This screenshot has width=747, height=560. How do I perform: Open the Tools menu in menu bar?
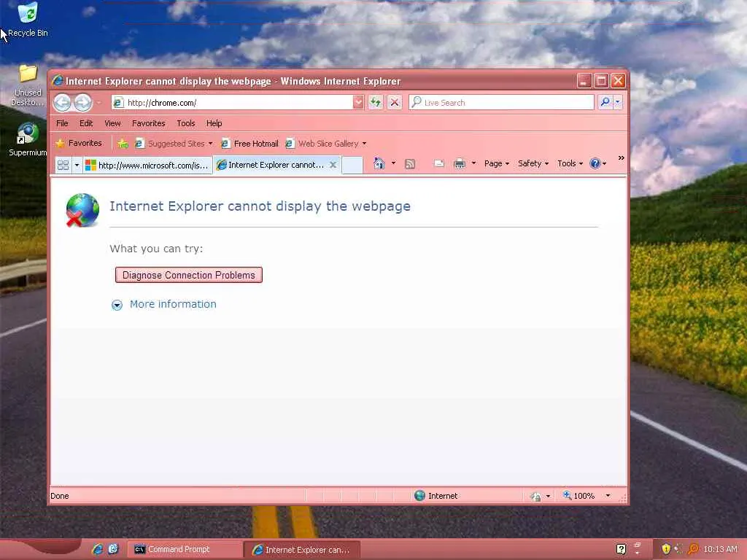tap(186, 123)
